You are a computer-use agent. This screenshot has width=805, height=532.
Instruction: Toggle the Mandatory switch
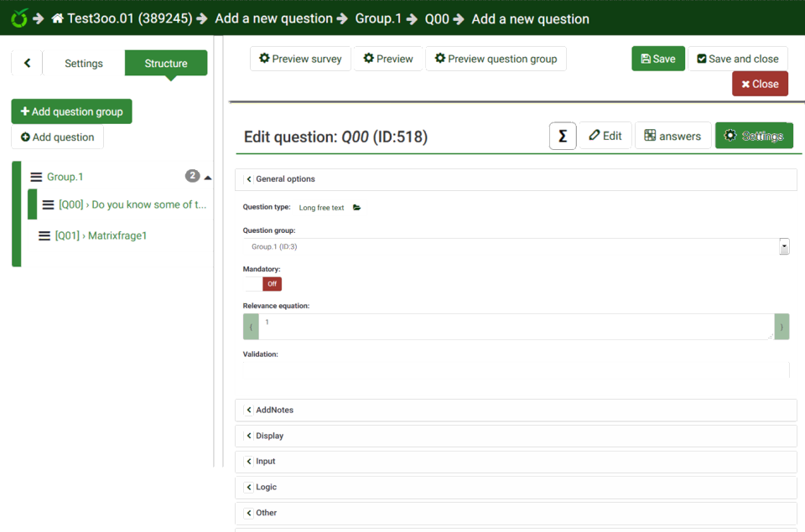point(262,284)
